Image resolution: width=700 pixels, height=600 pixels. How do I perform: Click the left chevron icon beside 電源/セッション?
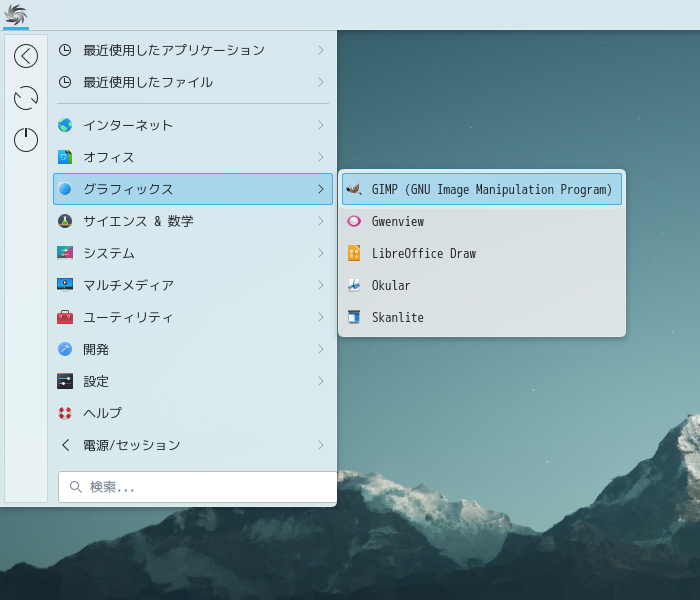[x=66, y=445]
